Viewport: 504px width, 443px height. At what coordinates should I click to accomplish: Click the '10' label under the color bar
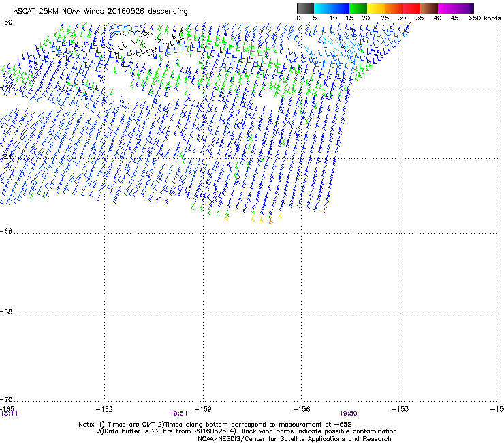pos(333,18)
